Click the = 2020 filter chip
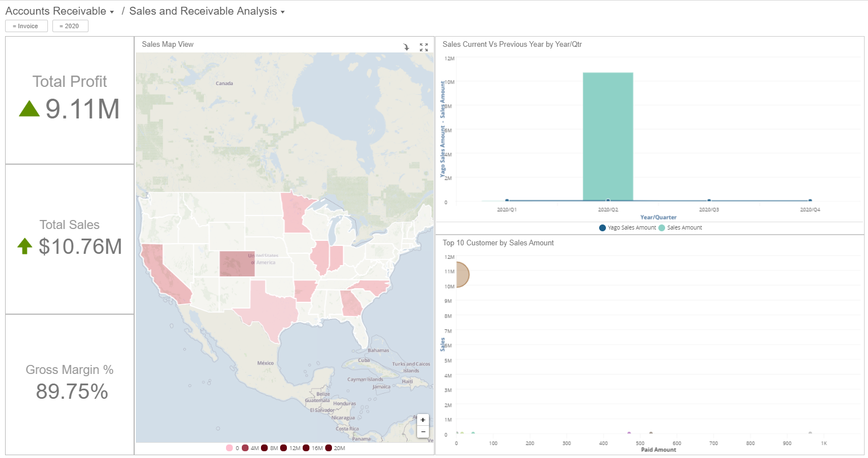 pos(70,25)
